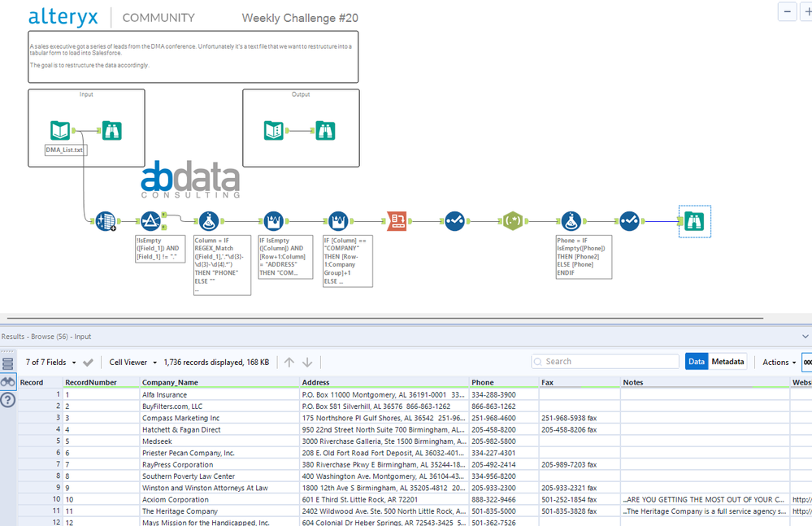The width and height of the screenshot is (812, 526).
Task: Click the DMA_List.txt file label
Action: (65, 150)
